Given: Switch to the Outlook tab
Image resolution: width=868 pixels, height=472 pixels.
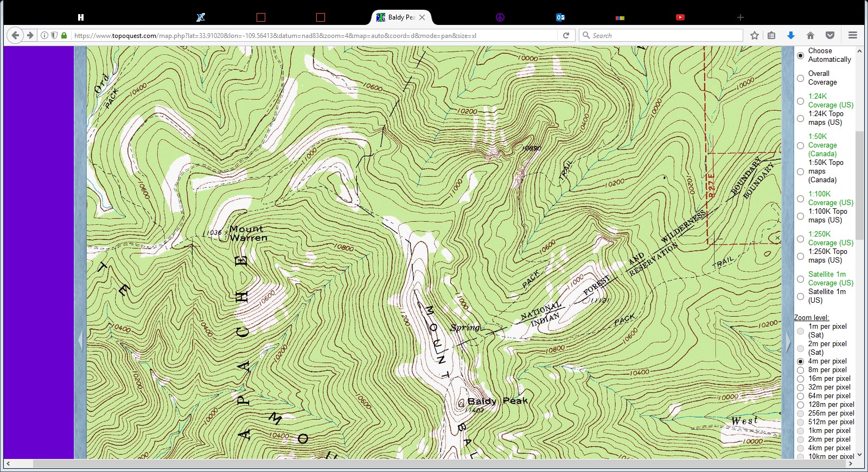Looking at the screenshot, I should coord(560,17).
